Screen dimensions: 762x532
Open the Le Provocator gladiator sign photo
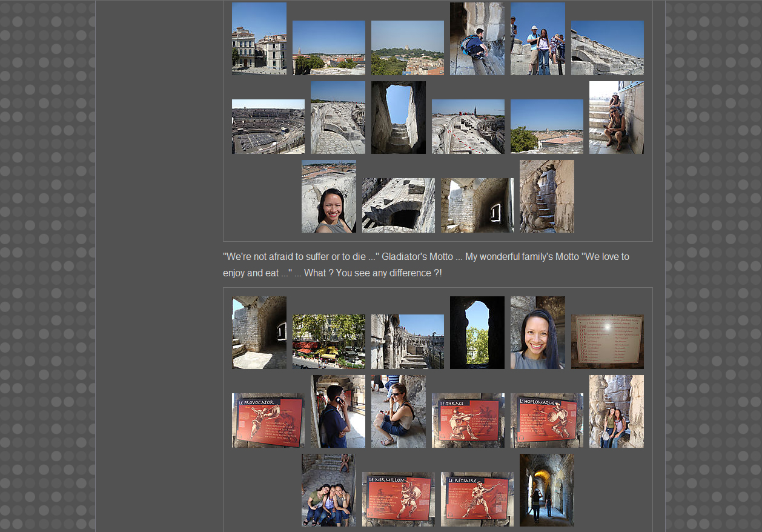pos(268,420)
